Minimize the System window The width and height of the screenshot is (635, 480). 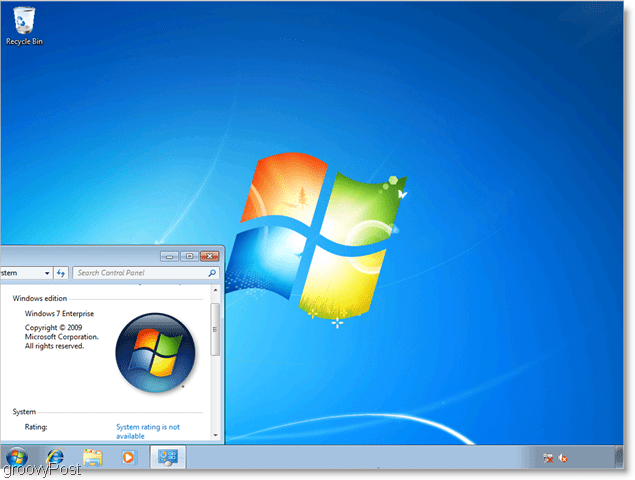point(169,256)
